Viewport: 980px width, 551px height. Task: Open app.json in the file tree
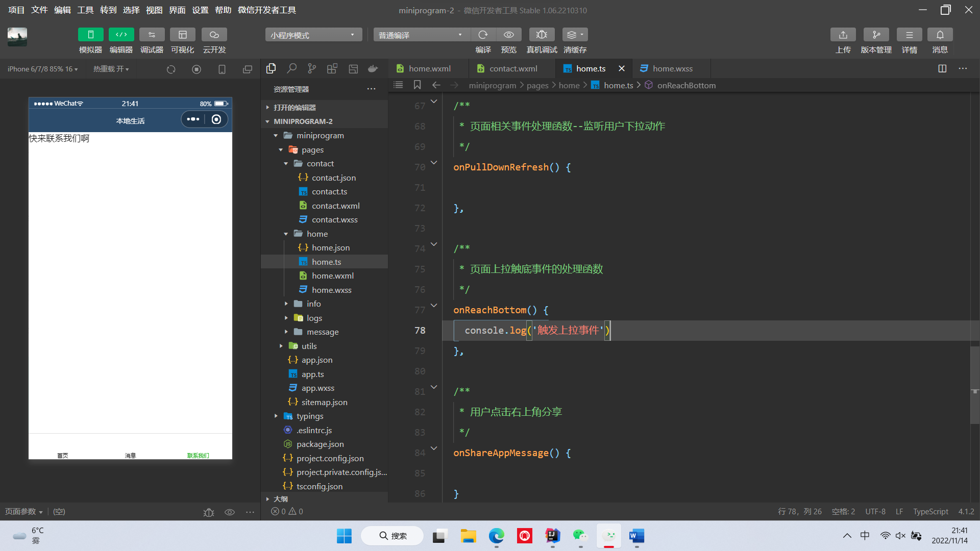[x=316, y=360]
